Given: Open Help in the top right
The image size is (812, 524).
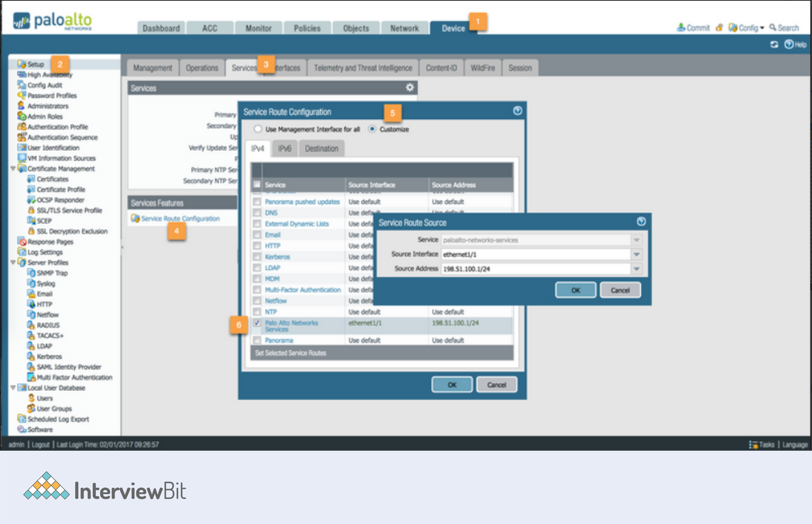Looking at the screenshot, I should tap(795, 45).
